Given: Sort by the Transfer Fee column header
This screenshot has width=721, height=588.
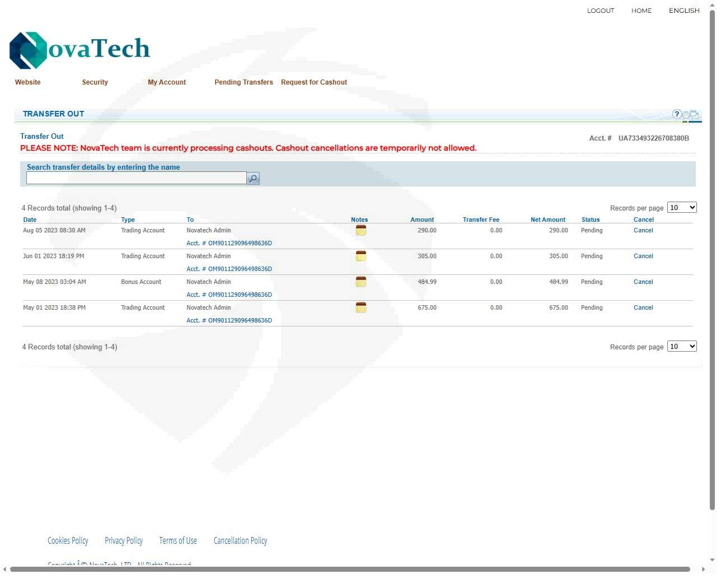Looking at the screenshot, I should click(x=481, y=220).
